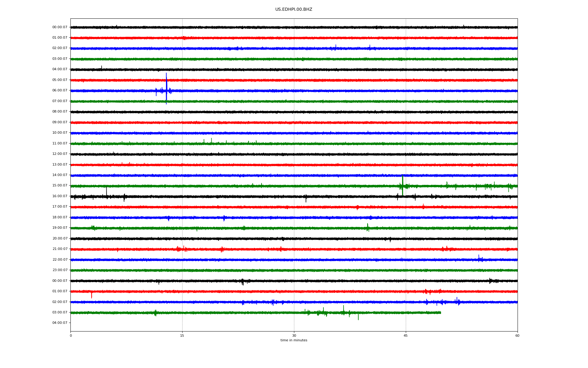Select the 21:00:07 row time label

60,249
